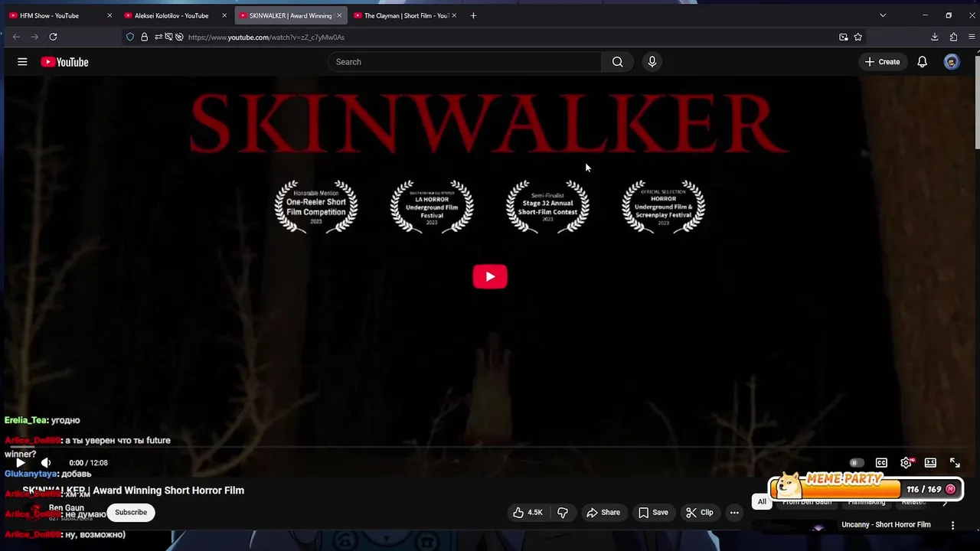Click the Create button
This screenshot has width=980, height=551.
882,62
